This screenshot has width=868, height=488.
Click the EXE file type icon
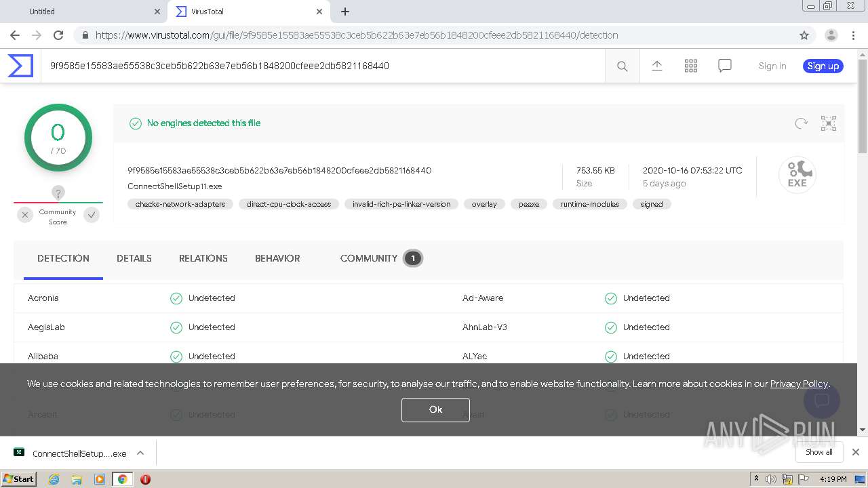tap(797, 175)
